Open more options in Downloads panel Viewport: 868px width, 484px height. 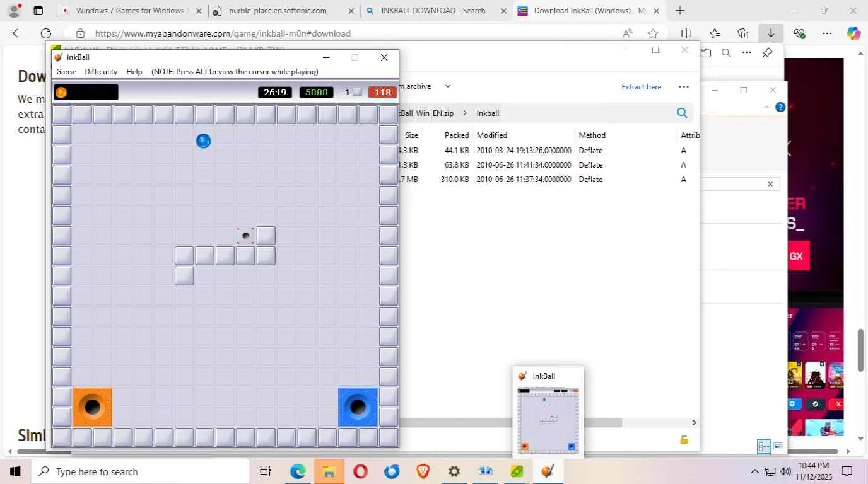coord(747,53)
